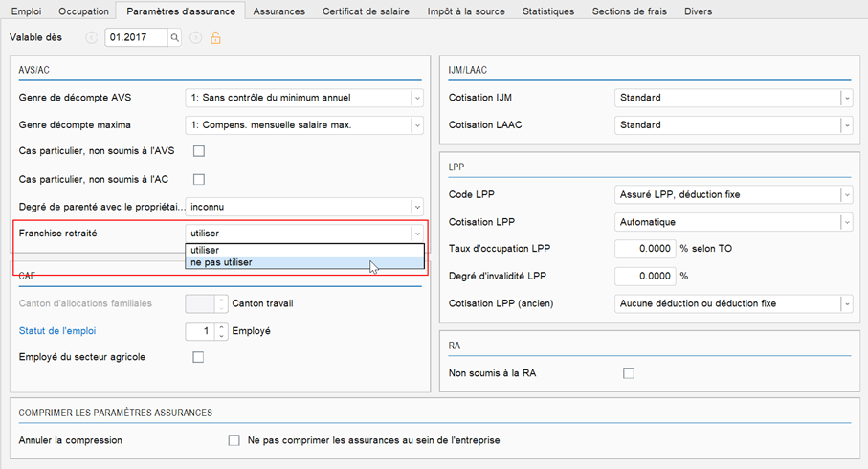Enable Ne pas comprimer les assurances checkbox

click(x=234, y=440)
